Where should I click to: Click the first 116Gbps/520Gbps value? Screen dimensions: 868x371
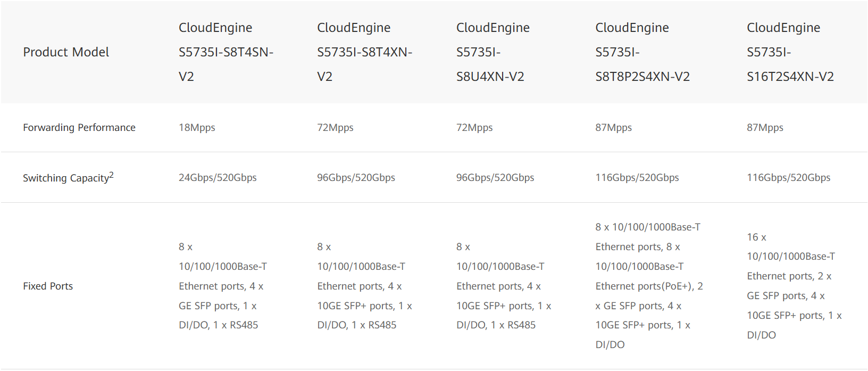[x=637, y=178]
